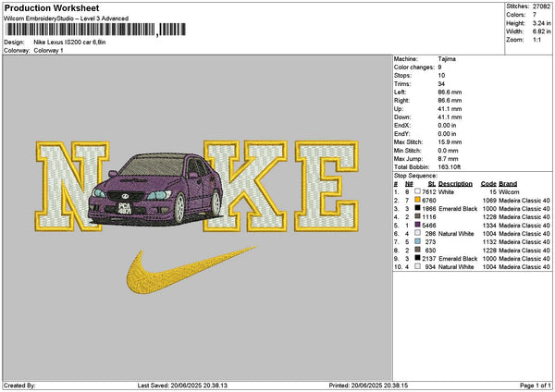The width and height of the screenshot is (555, 392).
Task: Choose the brown swatch beside stitch count 1116
Action: coord(418,217)
